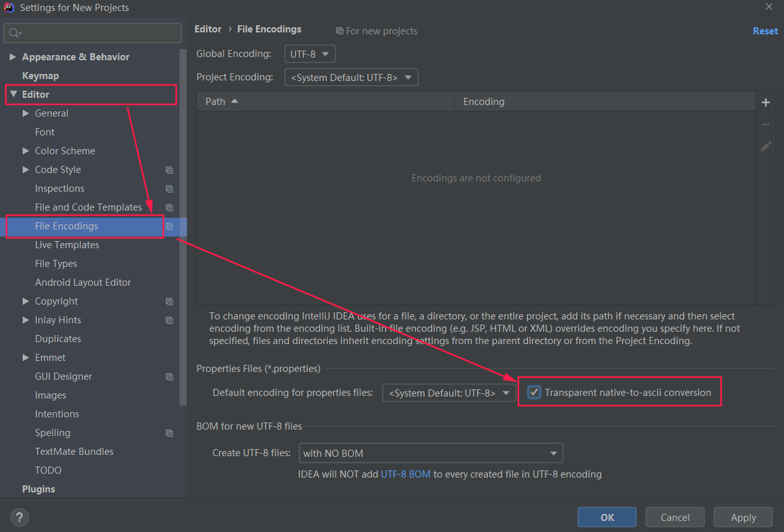
Task: Open TODO settings page
Action: pyautogui.click(x=48, y=470)
